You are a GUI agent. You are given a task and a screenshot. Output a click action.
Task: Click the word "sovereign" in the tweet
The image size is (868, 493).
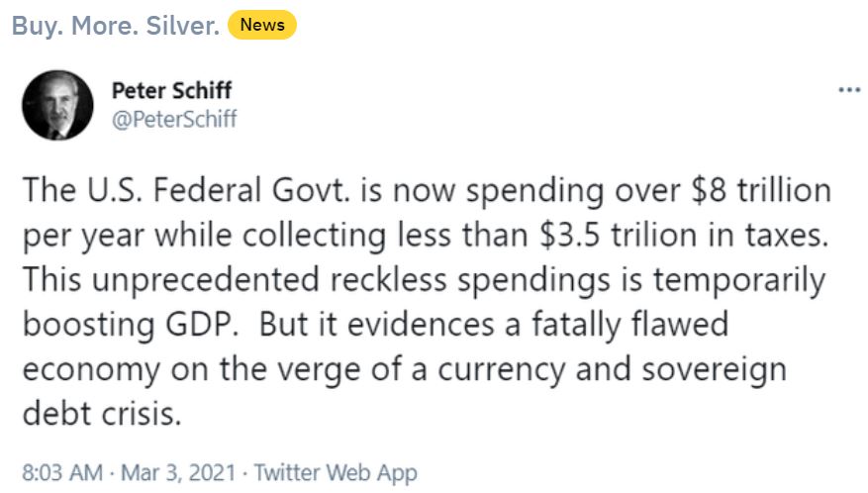pos(715,370)
